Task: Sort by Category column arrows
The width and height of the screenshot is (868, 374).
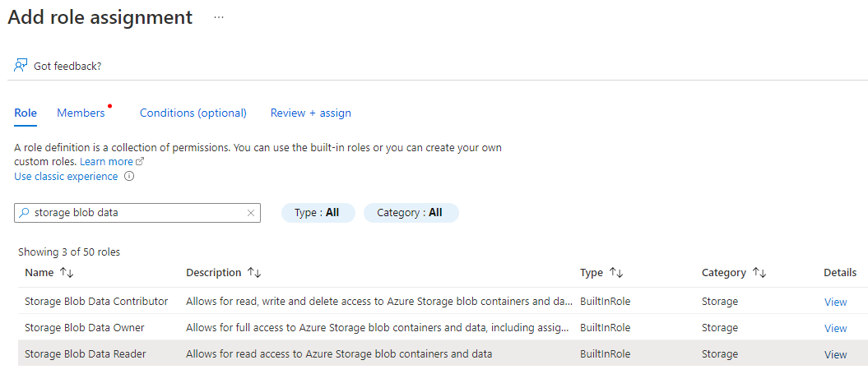Action: (x=759, y=272)
